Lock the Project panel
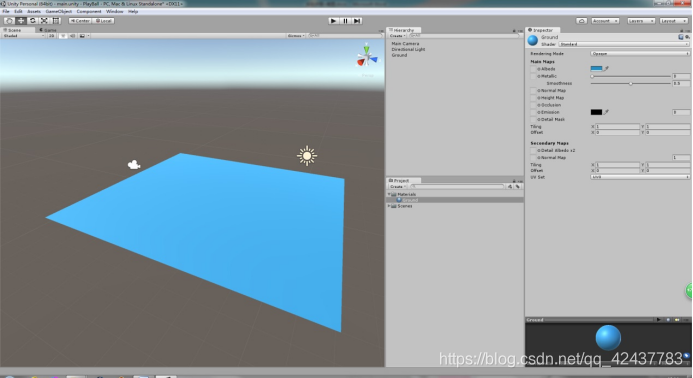This screenshot has height=378, width=693. pyautogui.click(x=514, y=181)
